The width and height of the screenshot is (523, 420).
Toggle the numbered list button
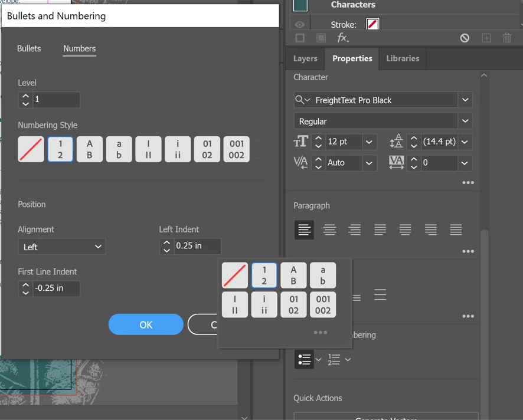(334, 360)
